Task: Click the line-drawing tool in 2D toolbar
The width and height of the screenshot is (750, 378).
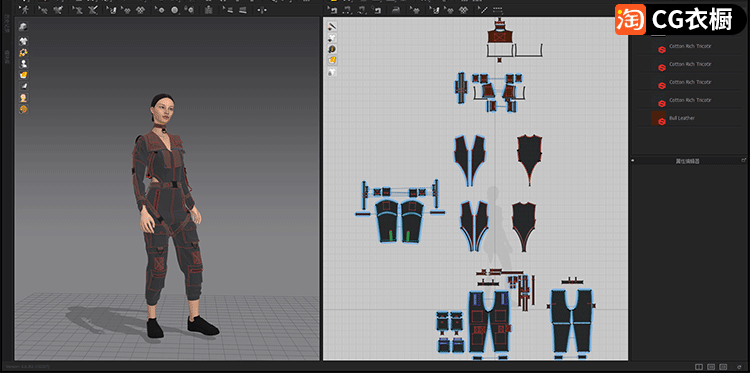Action: click(x=484, y=10)
